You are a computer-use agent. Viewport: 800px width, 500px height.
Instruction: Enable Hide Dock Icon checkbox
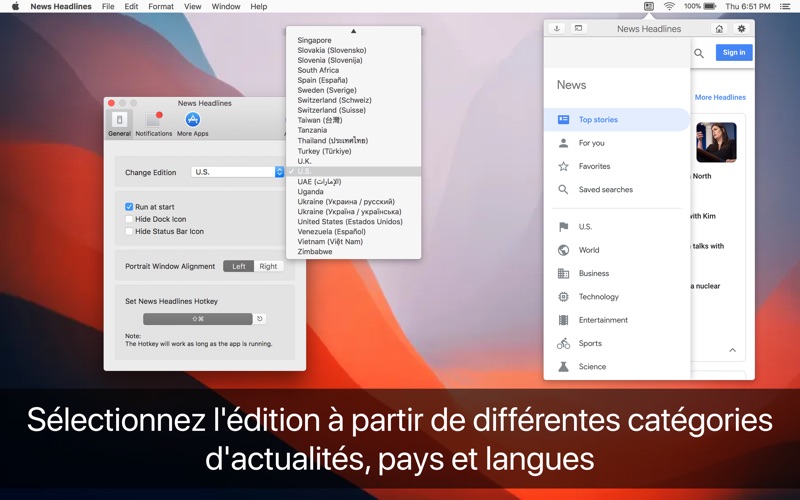click(x=129, y=219)
